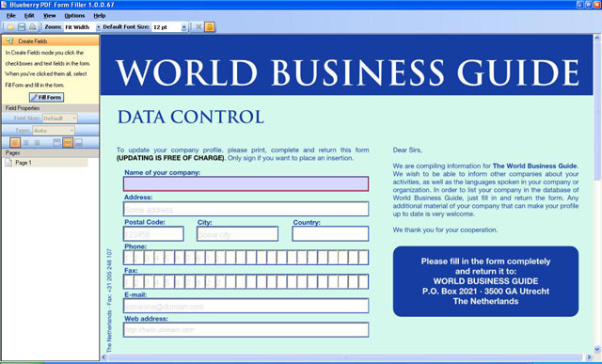Open the Default Font Size dropdown
602x364 pixels.
[x=184, y=27]
